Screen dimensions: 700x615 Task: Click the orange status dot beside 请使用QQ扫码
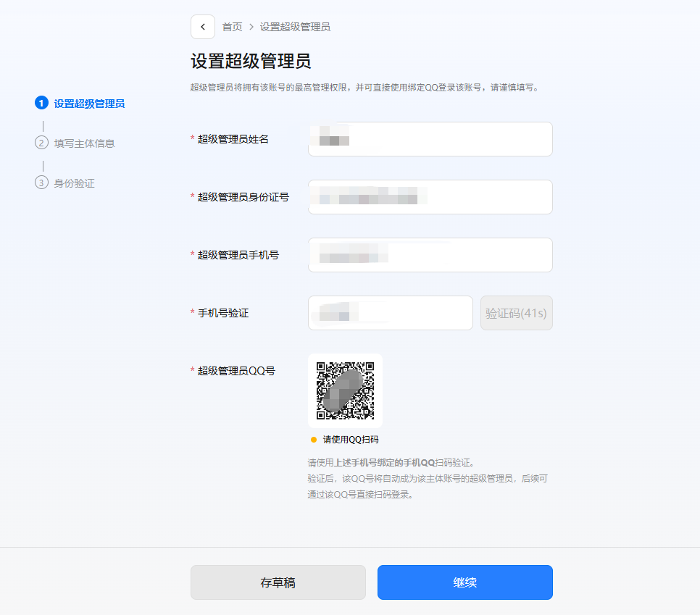[x=312, y=440]
